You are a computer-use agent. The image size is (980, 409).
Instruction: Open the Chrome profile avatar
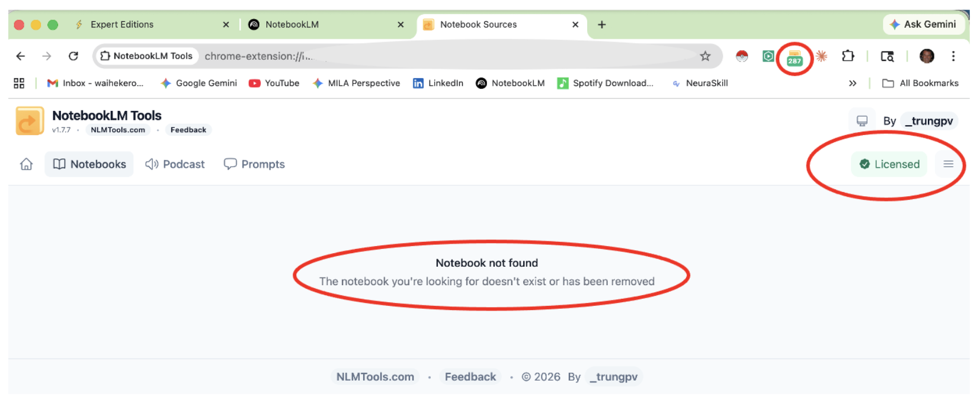[927, 56]
